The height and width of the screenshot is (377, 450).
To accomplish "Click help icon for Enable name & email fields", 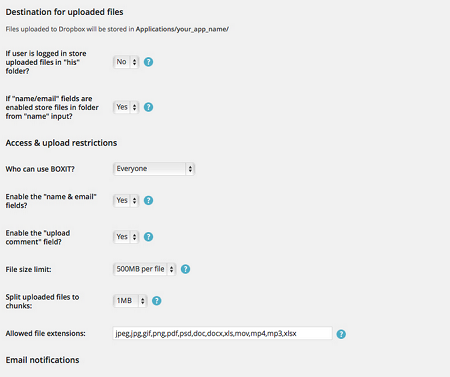I will 148,201.
